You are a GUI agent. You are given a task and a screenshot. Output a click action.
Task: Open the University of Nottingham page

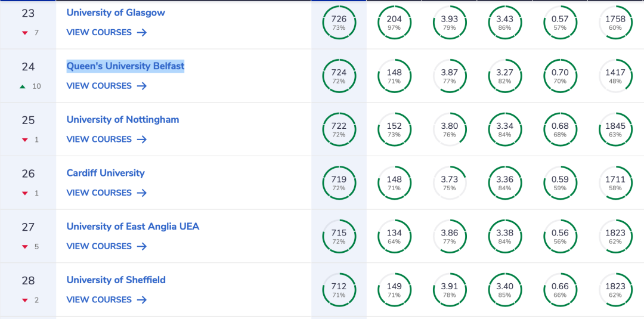click(x=123, y=119)
